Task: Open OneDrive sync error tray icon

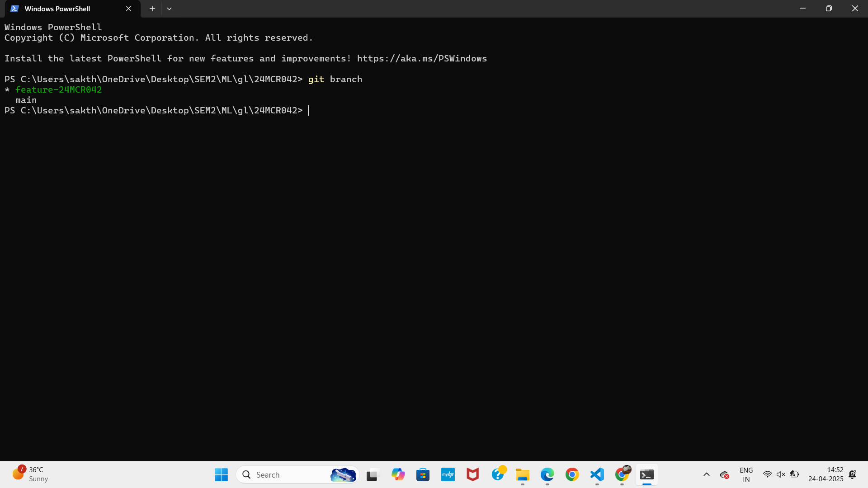Action: (725, 474)
